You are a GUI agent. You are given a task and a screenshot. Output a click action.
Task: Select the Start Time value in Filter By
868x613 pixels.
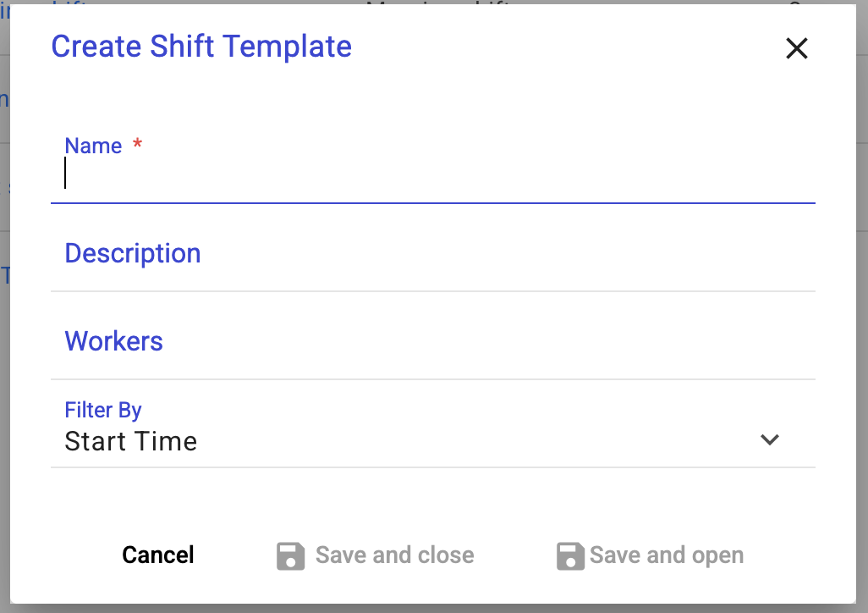click(131, 441)
